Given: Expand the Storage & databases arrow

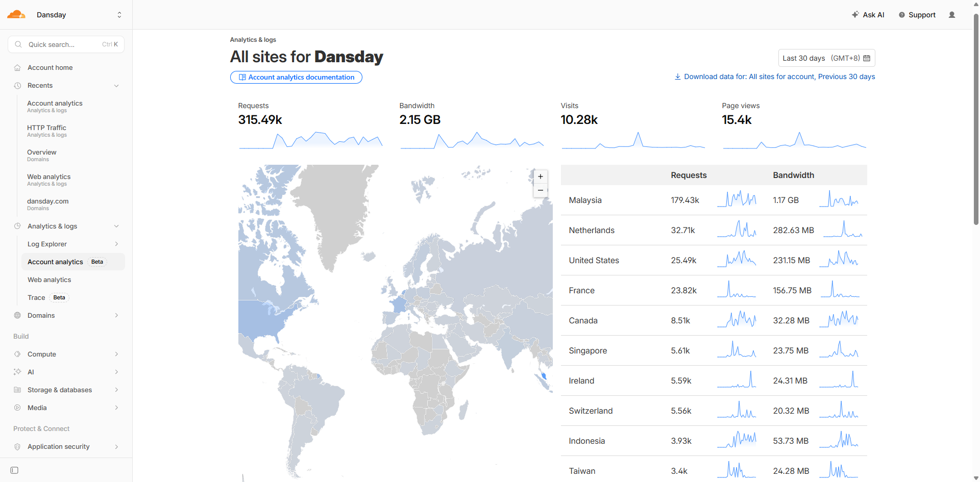Looking at the screenshot, I should point(116,390).
